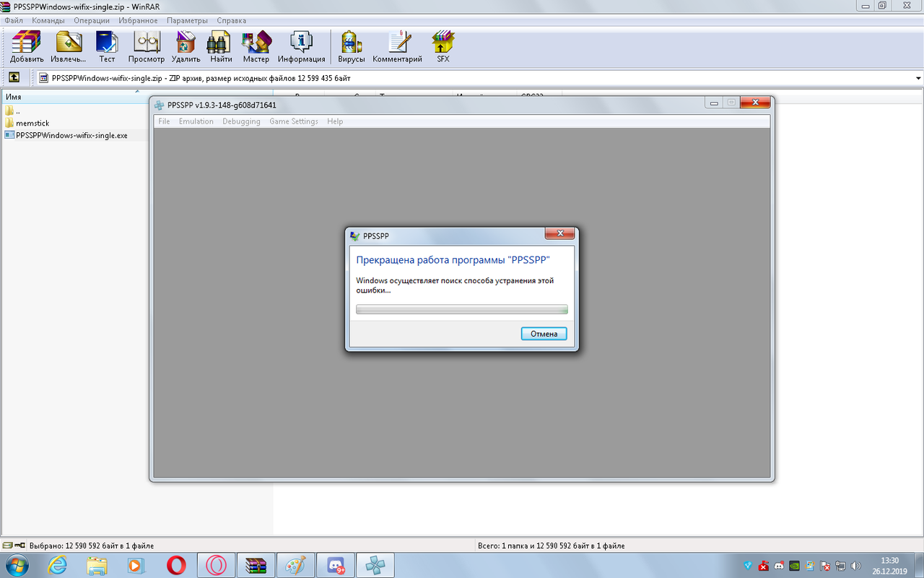
Task: Open the Параметры menu
Action: click(187, 20)
